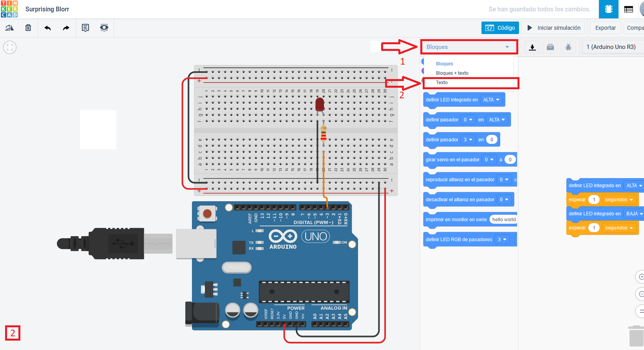This screenshot has height=350, width=644.
Task: Edit angle value in girar servo block
Action: pos(510,160)
